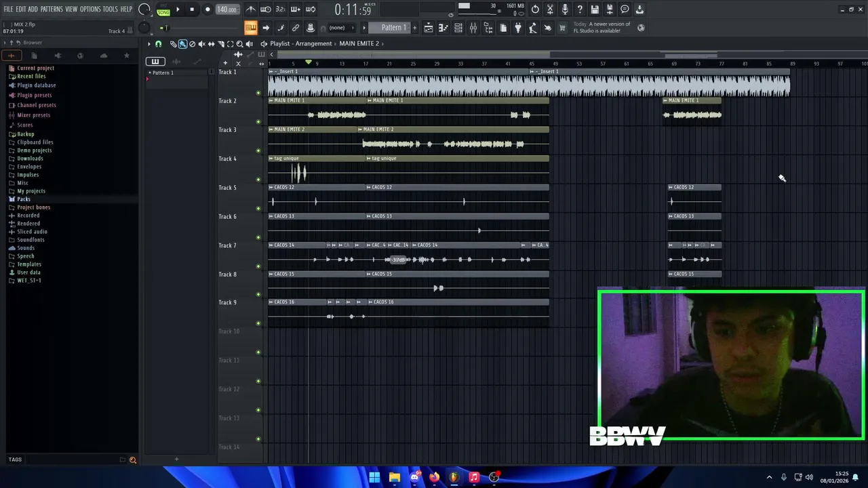Open the chat/speech bubble icon
868x488 pixels.
point(625,9)
